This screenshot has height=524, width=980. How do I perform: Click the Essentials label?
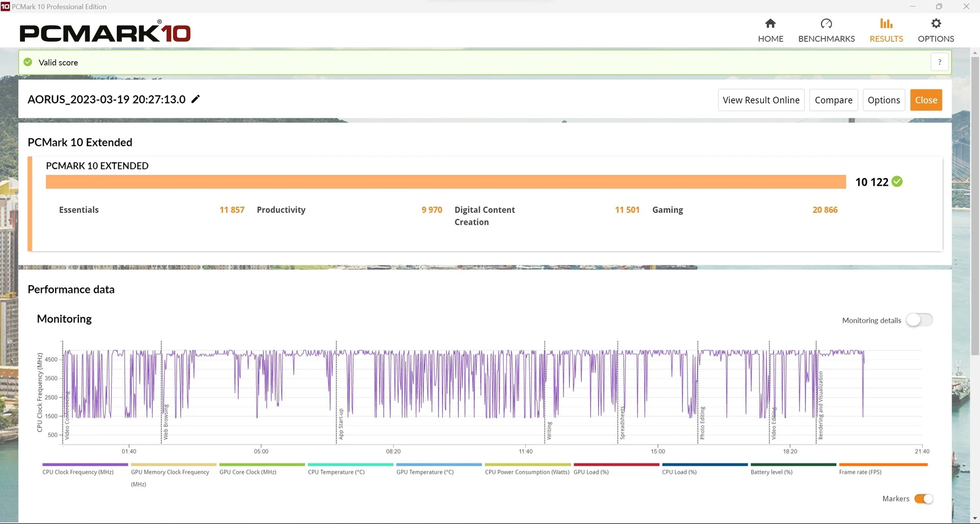pos(79,210)
